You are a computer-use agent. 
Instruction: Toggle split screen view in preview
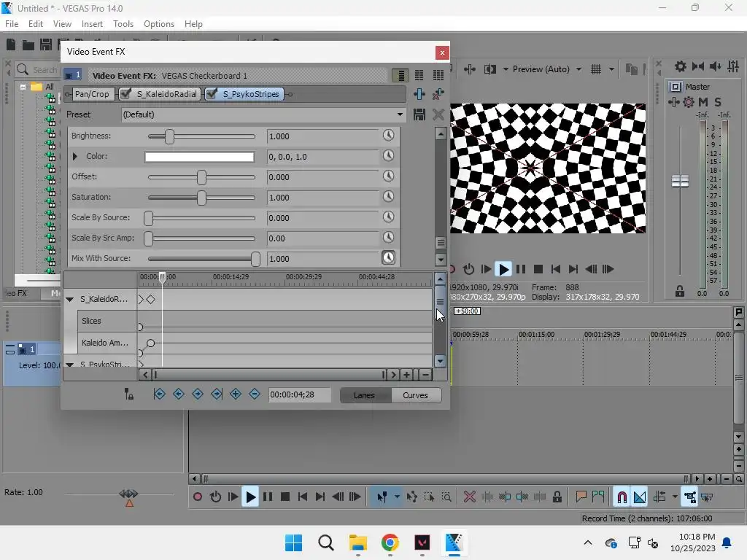point(490,69)
